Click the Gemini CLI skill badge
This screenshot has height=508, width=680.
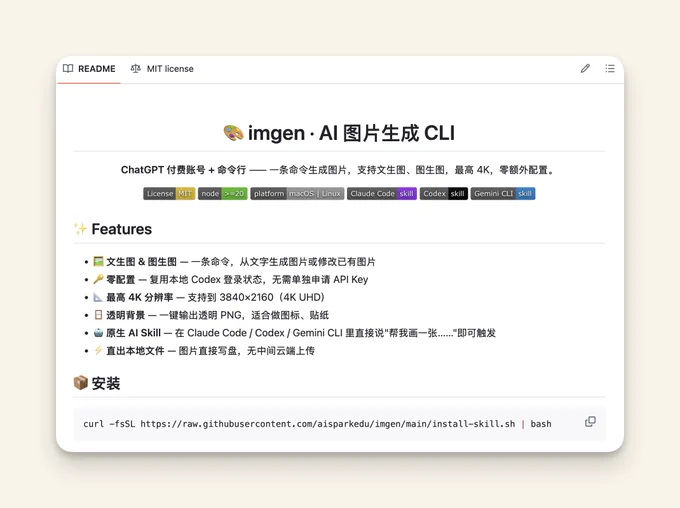pyautogui.click(x=503, y=193)
